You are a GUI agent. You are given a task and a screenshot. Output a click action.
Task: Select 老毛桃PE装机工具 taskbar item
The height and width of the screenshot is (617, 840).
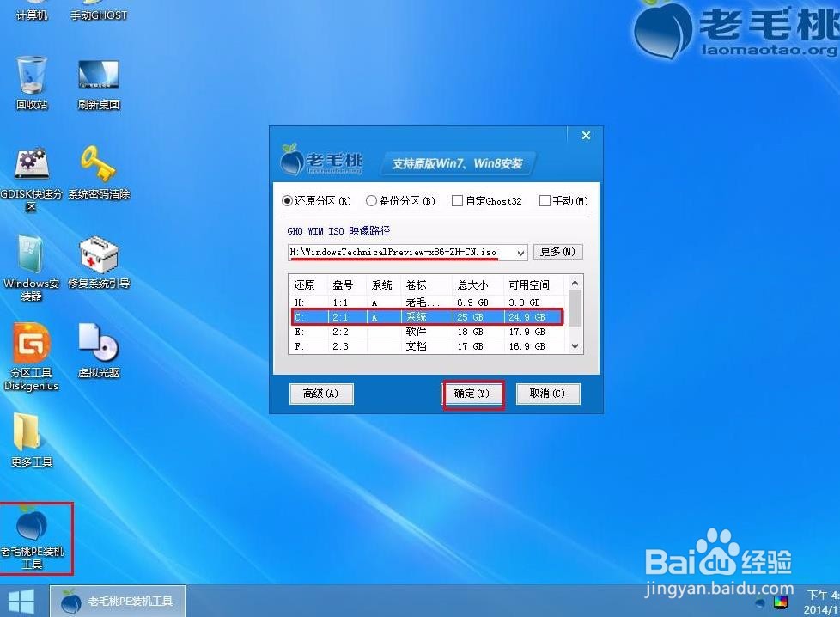click(x=118, y=601)
